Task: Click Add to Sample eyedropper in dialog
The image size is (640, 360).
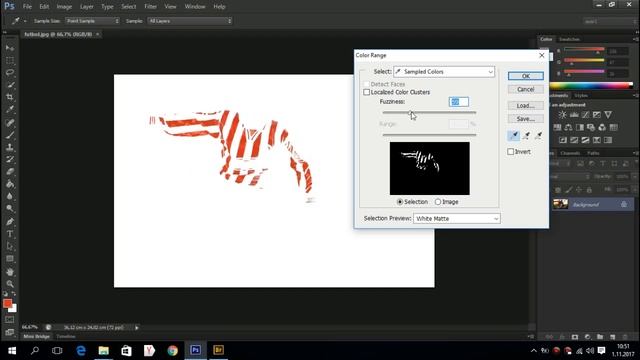Action: pos(526,136)
